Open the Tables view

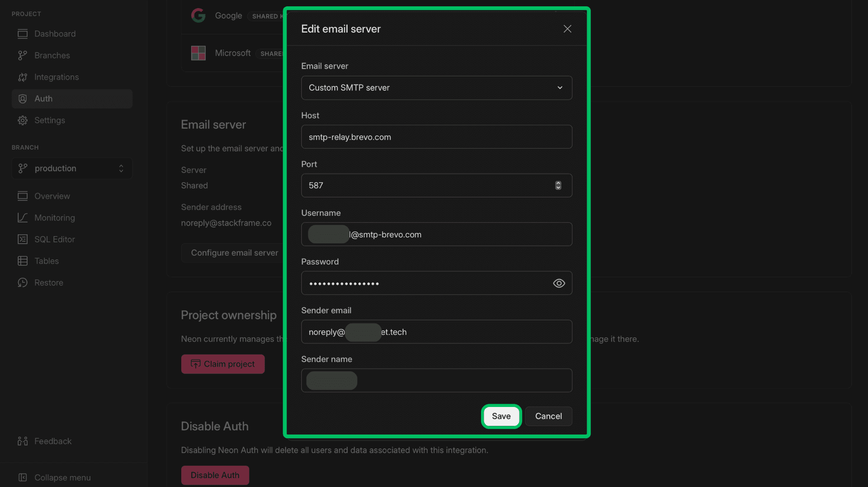(x=47, y=261)
